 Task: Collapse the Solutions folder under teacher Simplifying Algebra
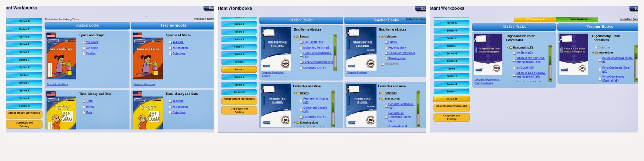(x=380, y=37)
